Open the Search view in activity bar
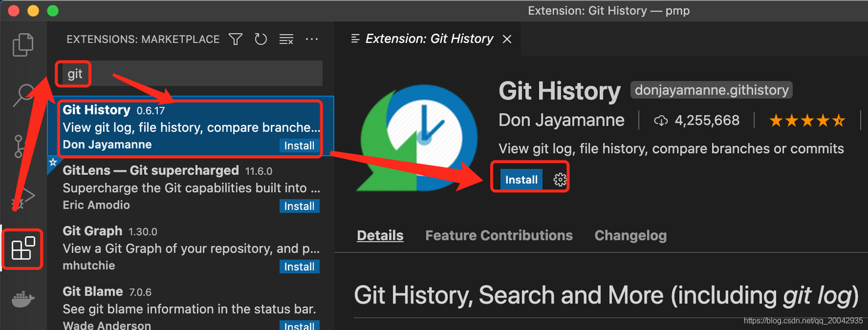Screen dimensions: 868x330 pyautogui.click(x=24, y=96)
